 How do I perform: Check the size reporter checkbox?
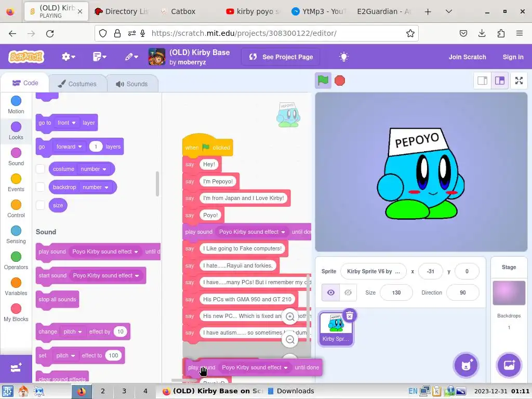41,205
